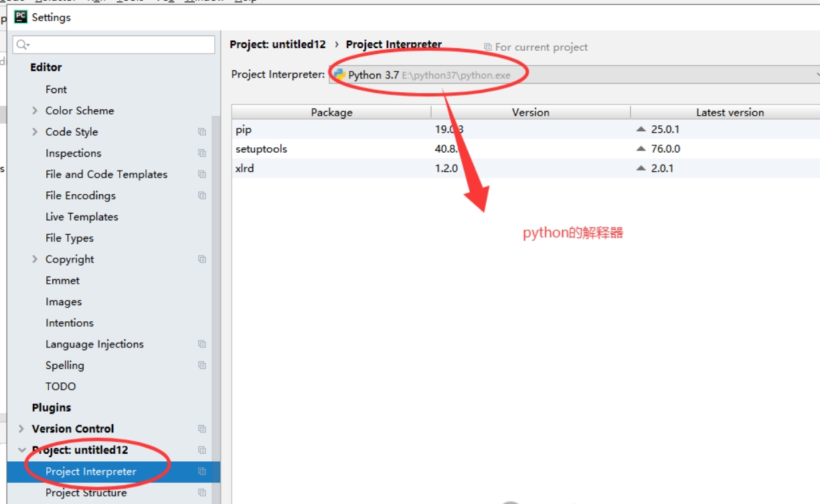Select the Project Interpreter tree item
Viewport: 820px width, 504px height.
(114, 471)
